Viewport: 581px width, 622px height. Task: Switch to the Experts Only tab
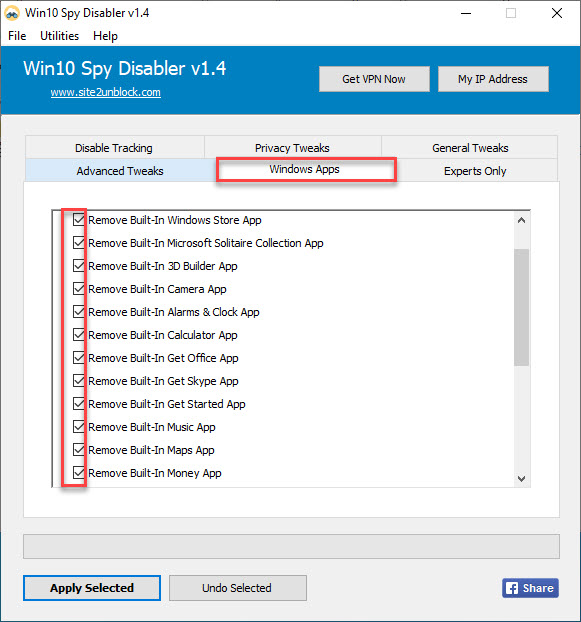pyautogui.click(x=475, y=171)
